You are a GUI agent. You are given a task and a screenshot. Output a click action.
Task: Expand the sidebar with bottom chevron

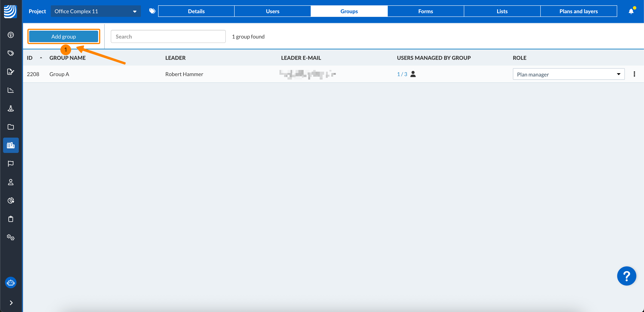[x=11, y=303]
